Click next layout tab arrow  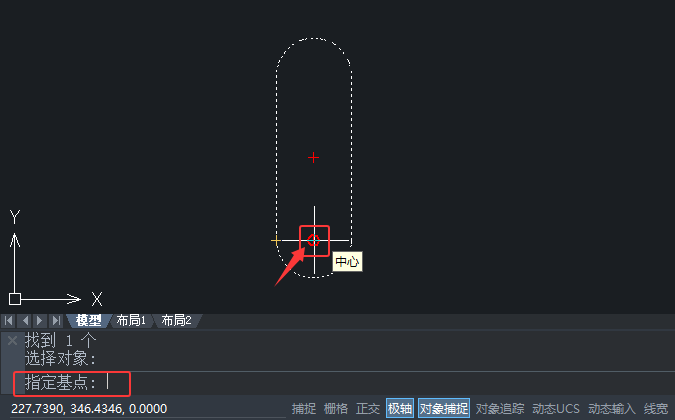click(40, 321)
